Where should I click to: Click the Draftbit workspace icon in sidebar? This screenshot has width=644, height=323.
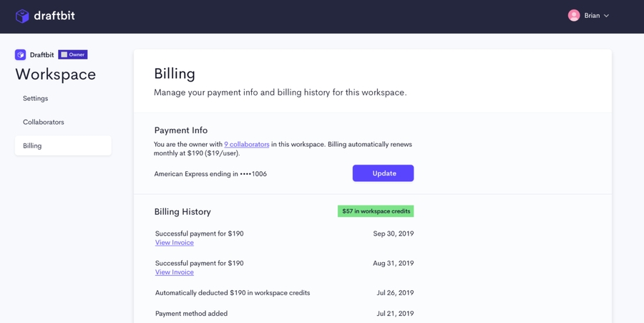coord(21,54)
